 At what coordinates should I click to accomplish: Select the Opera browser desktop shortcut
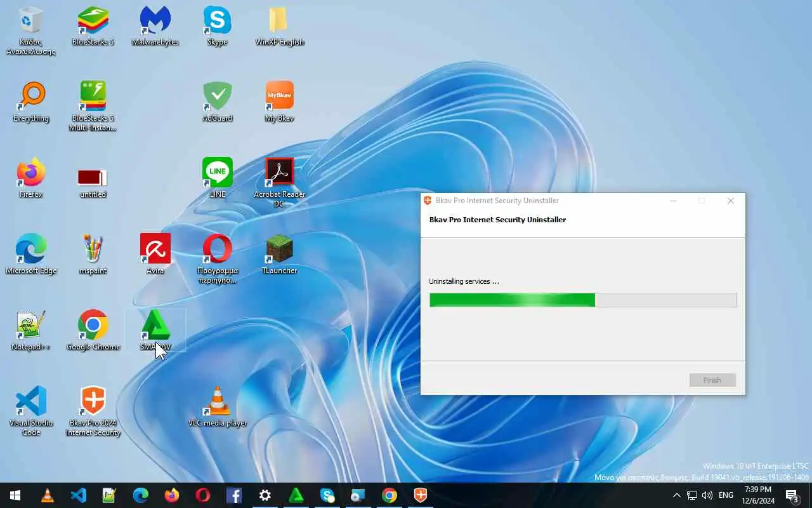(x=217, y=258)
